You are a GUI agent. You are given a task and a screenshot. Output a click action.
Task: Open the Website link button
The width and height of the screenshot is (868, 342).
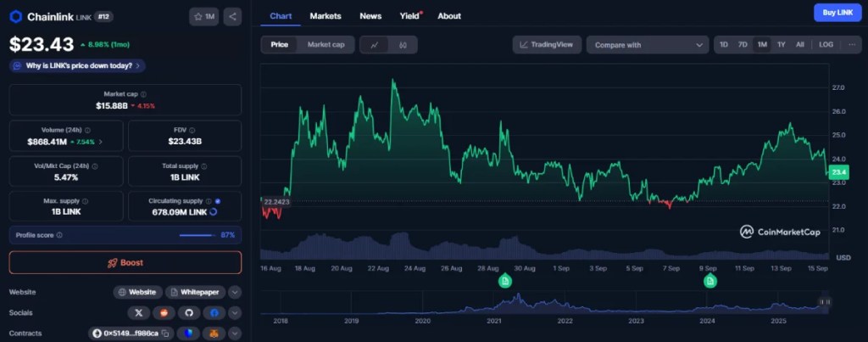(138, 292)
